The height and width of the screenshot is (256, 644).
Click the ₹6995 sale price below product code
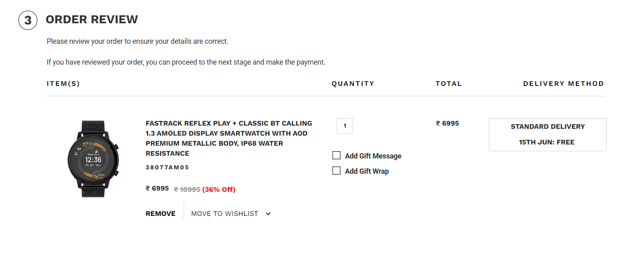157,189
